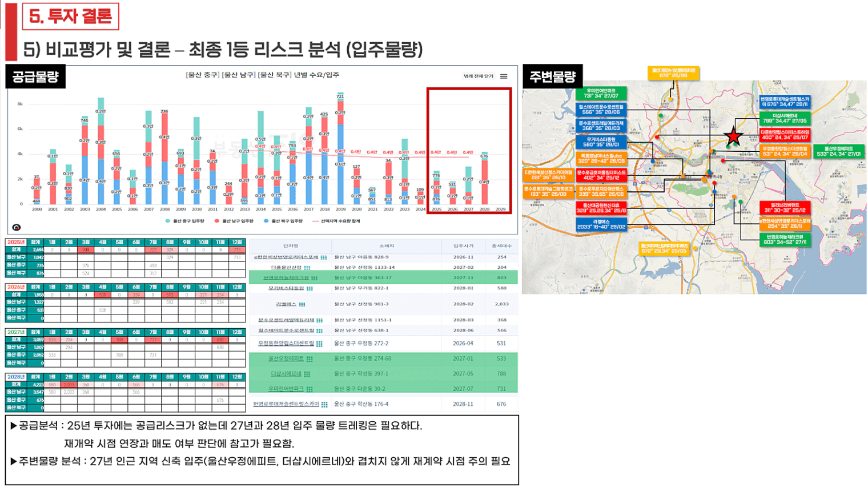Click grid icon beside 번영로롯데캐슬센트럴스카이

click(x=324, y=404)
